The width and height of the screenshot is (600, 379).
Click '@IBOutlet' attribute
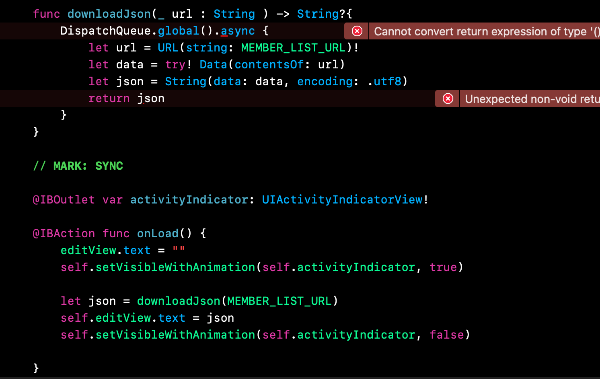pyautogui.click(x=64, y=200)
